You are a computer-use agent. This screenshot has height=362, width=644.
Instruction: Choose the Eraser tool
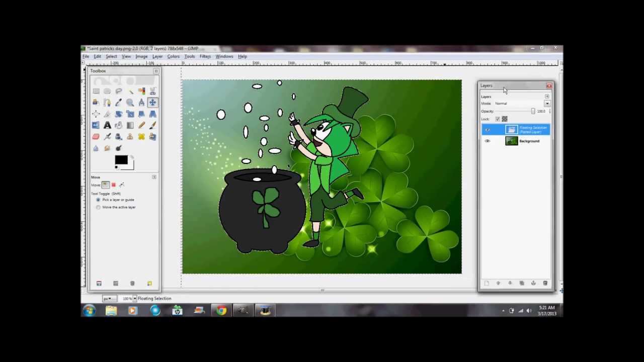click(x=96, y=137)
